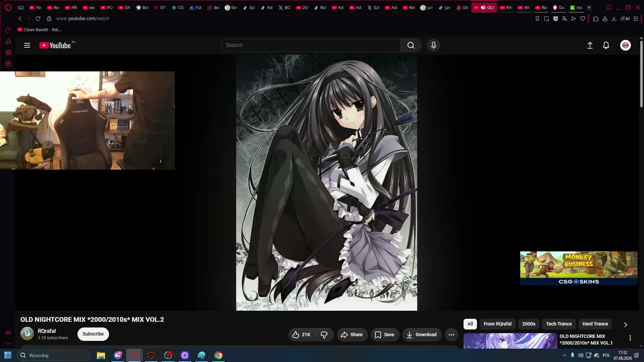Search open tabs with the magnifier icon
Viewport: 644px width, 362px height.
point(608,8)
